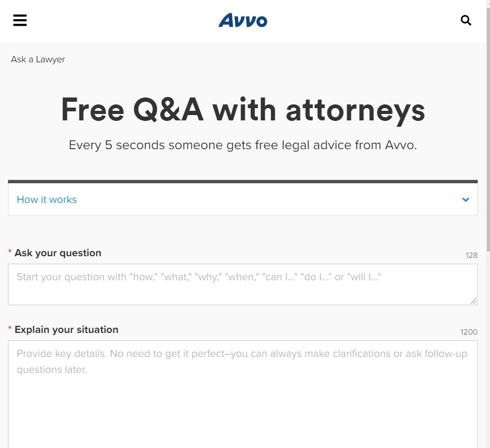The image size is (490, 448).
Task: Click the Avvo logo
Action: pos(243,21)
